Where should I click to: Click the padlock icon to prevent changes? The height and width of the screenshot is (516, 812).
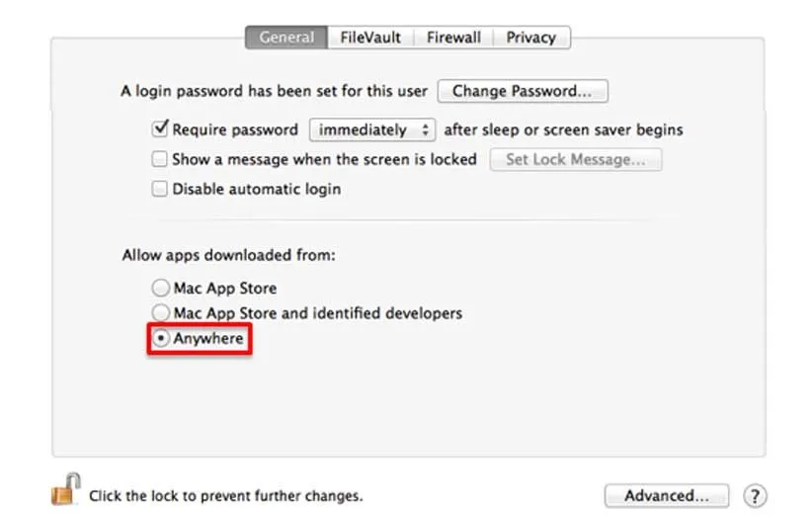[65, 490]
